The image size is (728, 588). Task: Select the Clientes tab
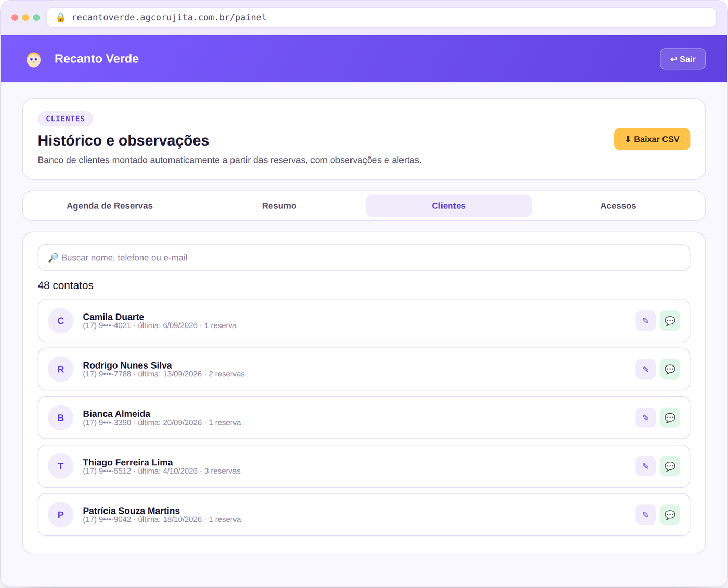click(x=449, y=206)
